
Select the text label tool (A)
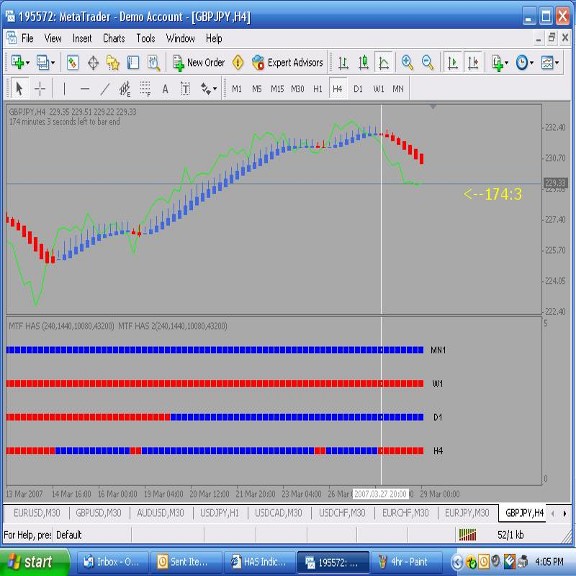tap(165, 89)
